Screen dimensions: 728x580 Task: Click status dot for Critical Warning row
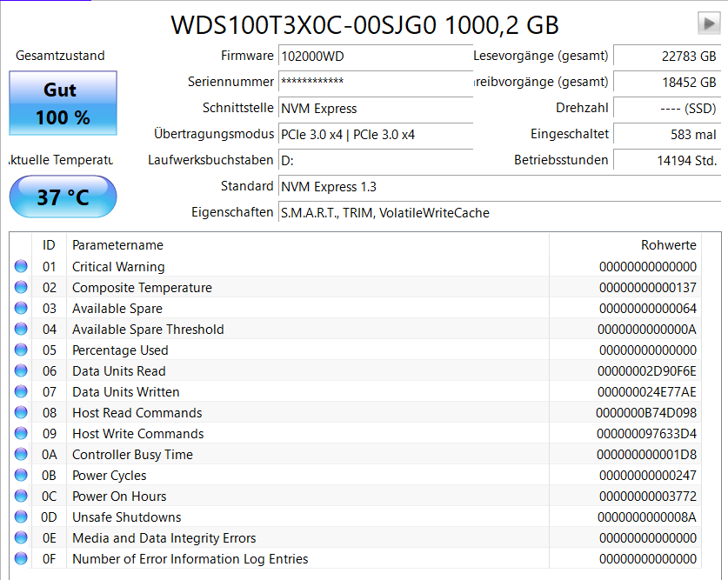coord(21,266)
